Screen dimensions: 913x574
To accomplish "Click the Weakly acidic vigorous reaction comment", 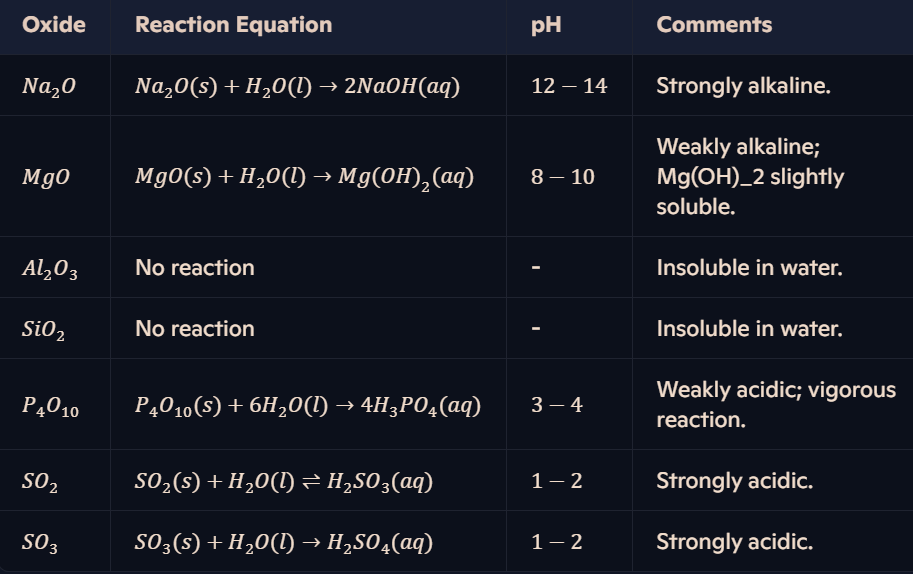I will [x=776, y=405].
